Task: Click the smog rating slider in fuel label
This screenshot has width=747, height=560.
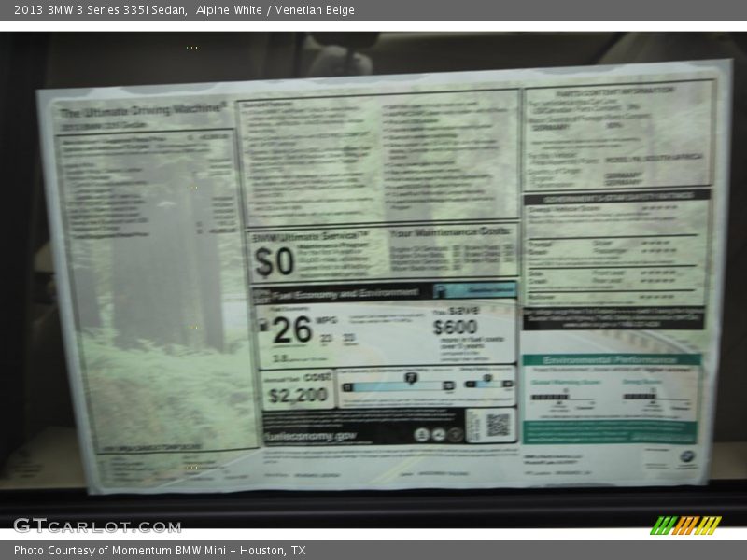Action: pos(489,383)
